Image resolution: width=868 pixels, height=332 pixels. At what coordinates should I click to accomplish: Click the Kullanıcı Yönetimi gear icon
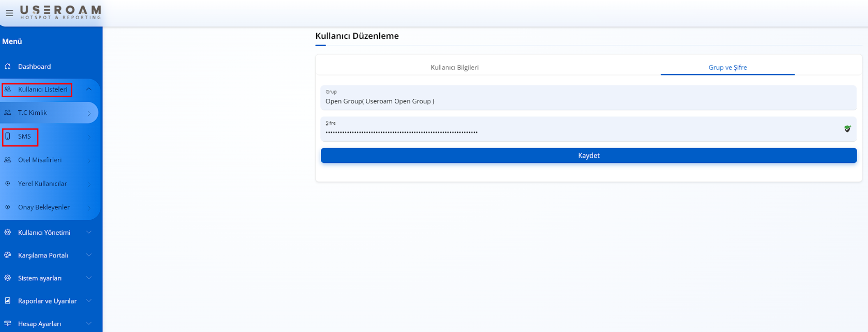point(8,232)
